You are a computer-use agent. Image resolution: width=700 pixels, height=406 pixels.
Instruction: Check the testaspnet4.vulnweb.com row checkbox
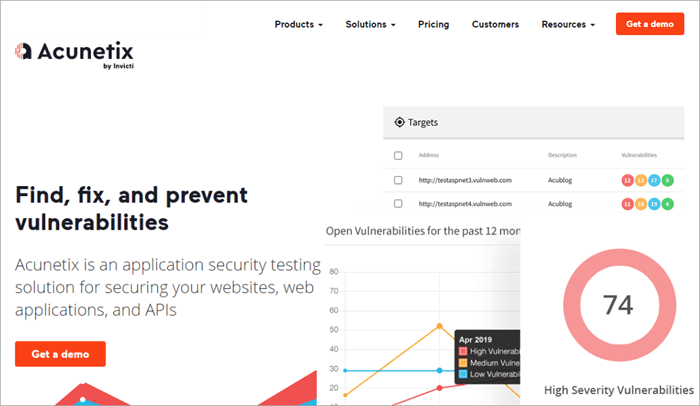click(398, 204)
